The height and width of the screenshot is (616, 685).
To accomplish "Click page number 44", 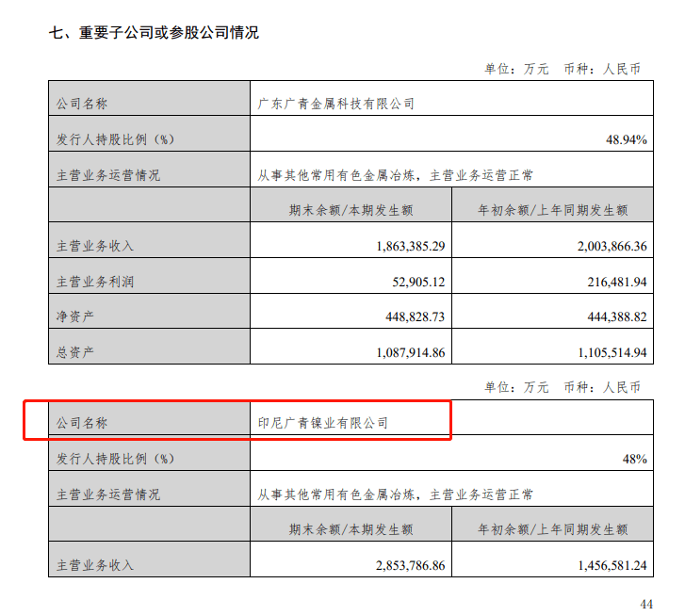I will coord(646,604).
